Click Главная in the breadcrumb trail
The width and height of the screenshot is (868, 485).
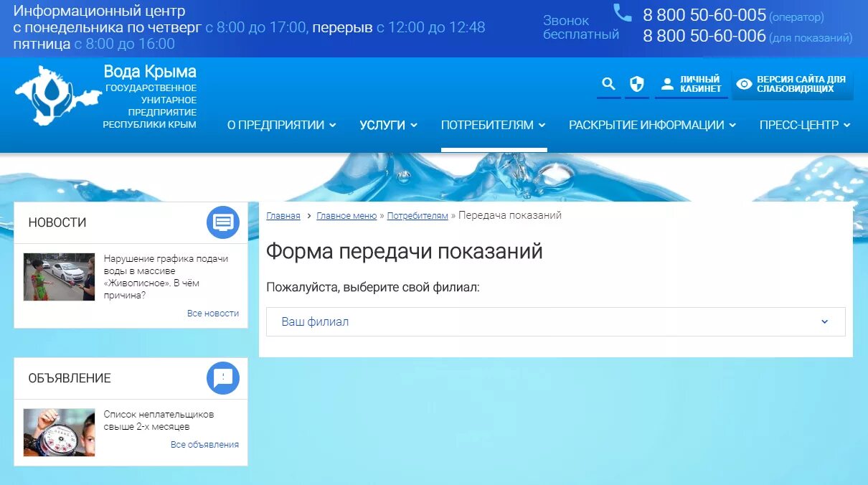[283, 215]
